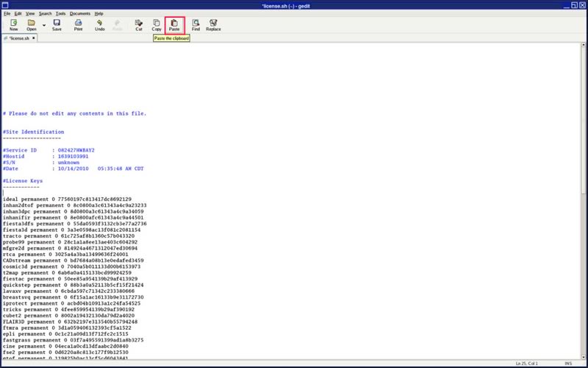
Task: Show the Tools menu
Action: [60, 13]
